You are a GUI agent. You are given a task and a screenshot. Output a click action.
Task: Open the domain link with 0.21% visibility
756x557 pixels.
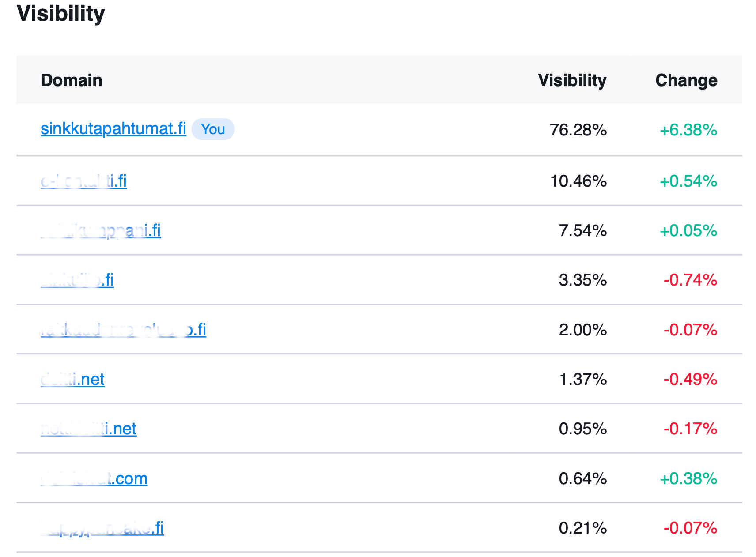[102, 528]
